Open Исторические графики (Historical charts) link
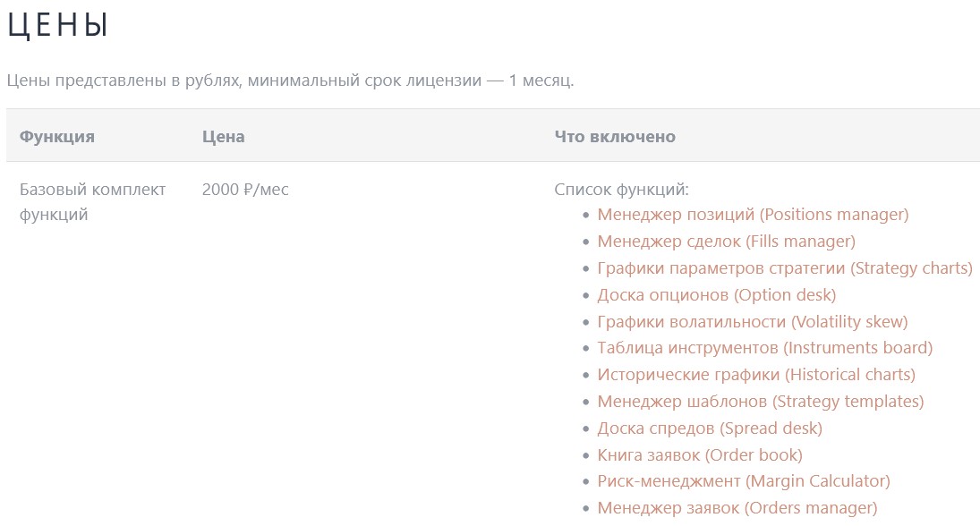 (756, 375)
